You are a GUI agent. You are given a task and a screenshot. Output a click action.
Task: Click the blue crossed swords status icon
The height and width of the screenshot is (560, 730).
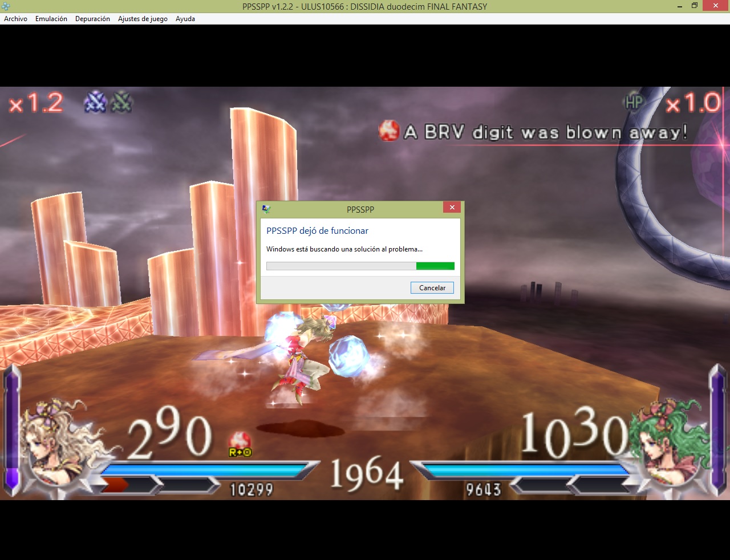tap(95, 103)
